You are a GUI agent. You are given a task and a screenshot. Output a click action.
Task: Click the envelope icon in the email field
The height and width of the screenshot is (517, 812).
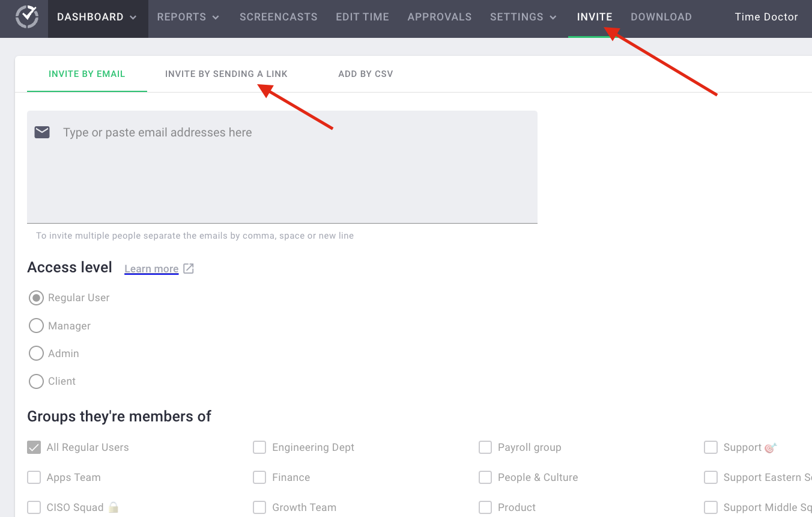click(x=42, y=132)
